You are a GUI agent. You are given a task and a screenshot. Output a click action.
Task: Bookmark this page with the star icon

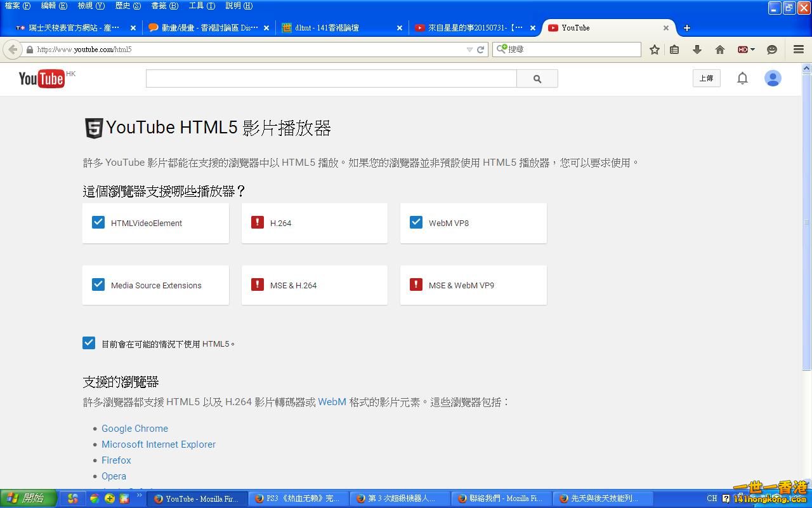[x=655, y=50]
